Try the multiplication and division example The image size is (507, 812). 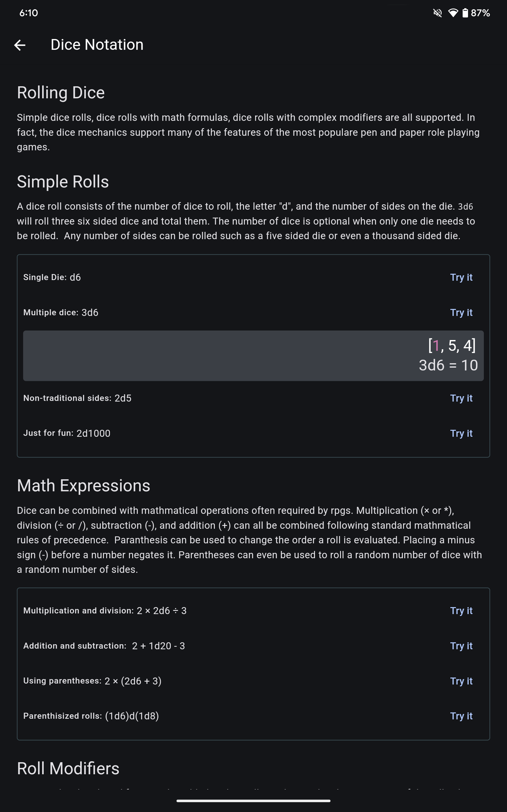click(461, 611)
